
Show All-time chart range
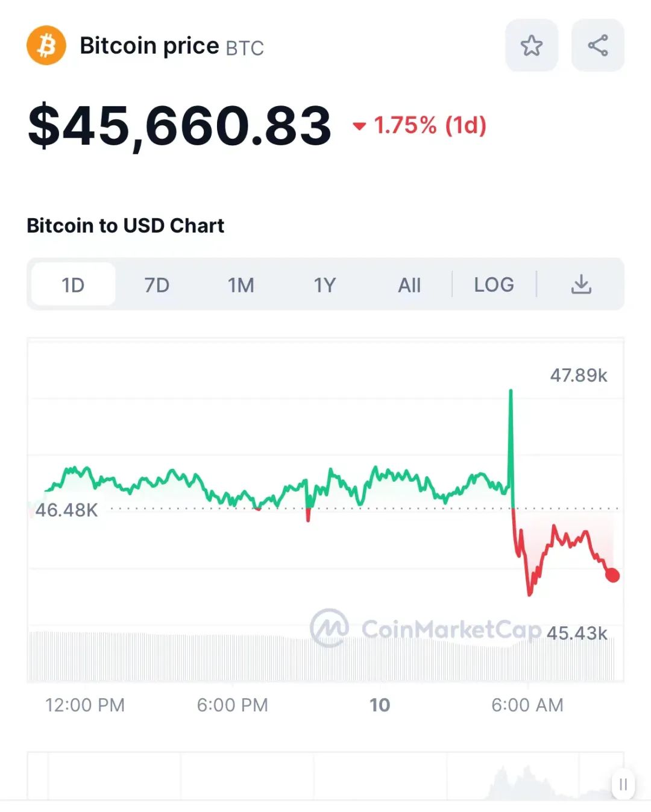409,285
